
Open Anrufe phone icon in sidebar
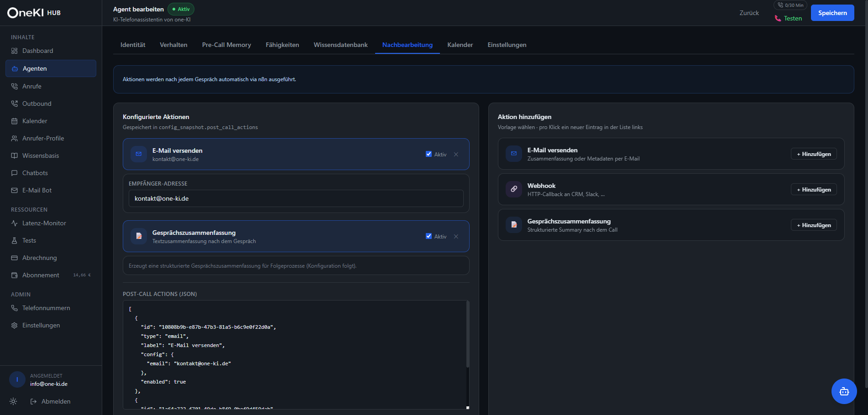pyautogui.click(x=15, y=86)
